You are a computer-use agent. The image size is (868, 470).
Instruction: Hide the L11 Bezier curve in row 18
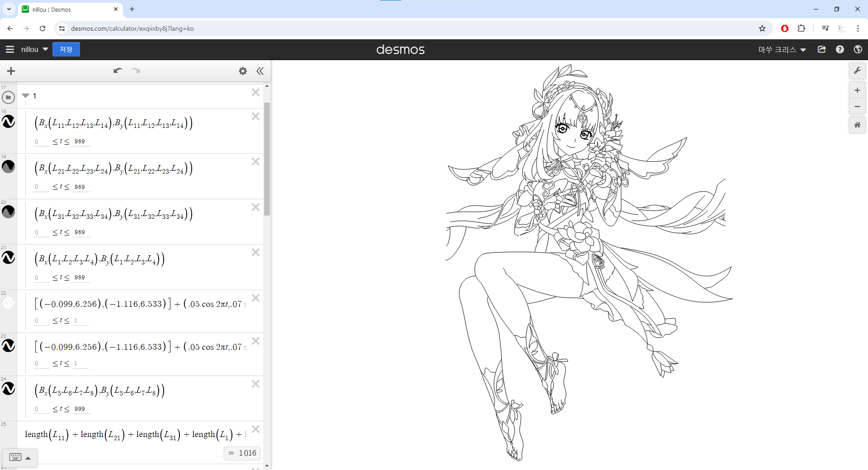coord(9,122)
